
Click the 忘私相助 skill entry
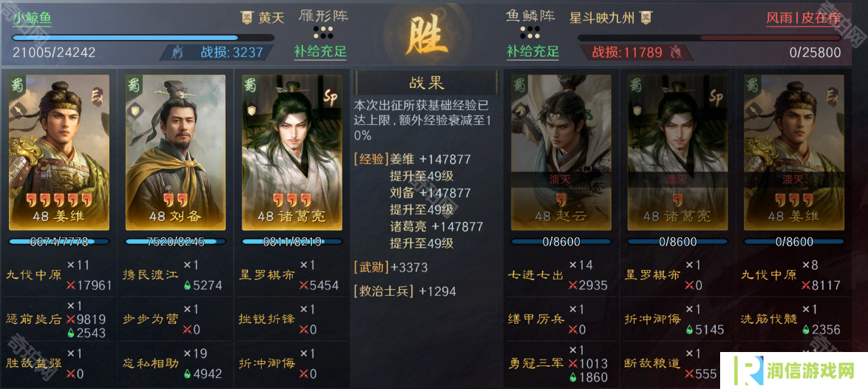[x=151, y=364]
